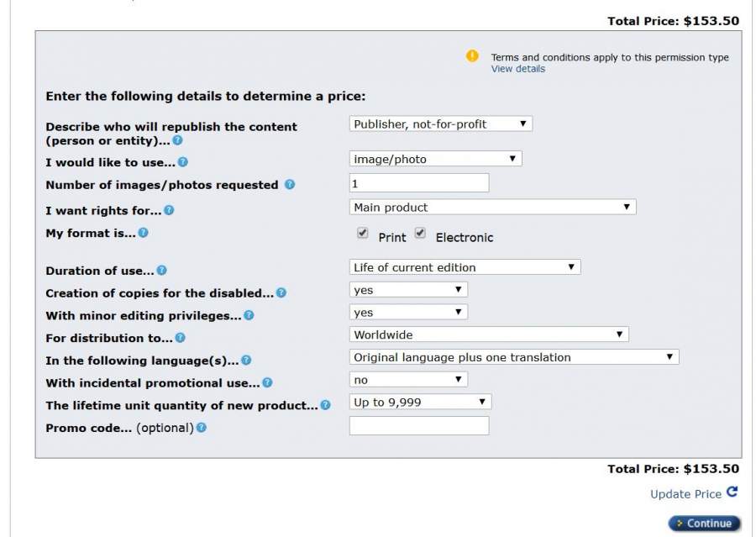Expand the "Up to 9,999" quantity dropdown

pos(420,403)
